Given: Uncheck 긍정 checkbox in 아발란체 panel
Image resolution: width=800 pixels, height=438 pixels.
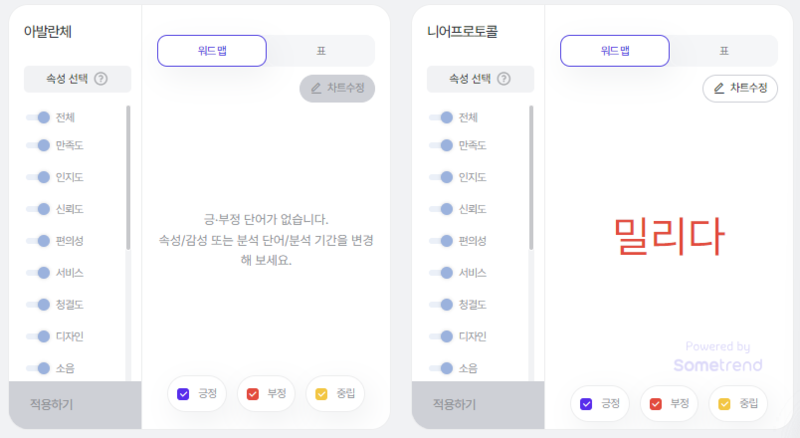Looking at the screenshot, I should 183,394.
